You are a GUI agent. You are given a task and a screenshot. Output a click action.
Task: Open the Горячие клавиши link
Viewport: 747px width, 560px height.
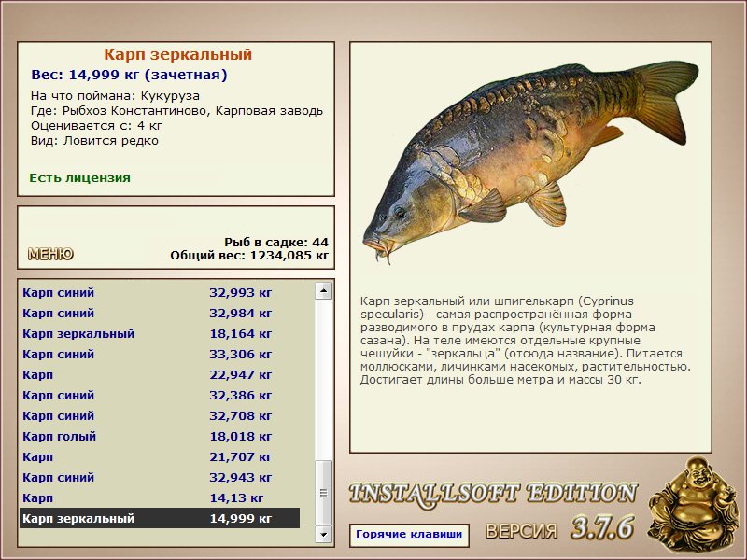pyautogui.click(x=408, y=535)
